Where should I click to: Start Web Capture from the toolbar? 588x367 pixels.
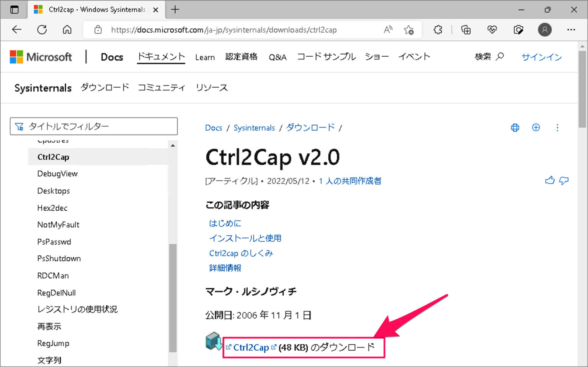click(519, 29)
